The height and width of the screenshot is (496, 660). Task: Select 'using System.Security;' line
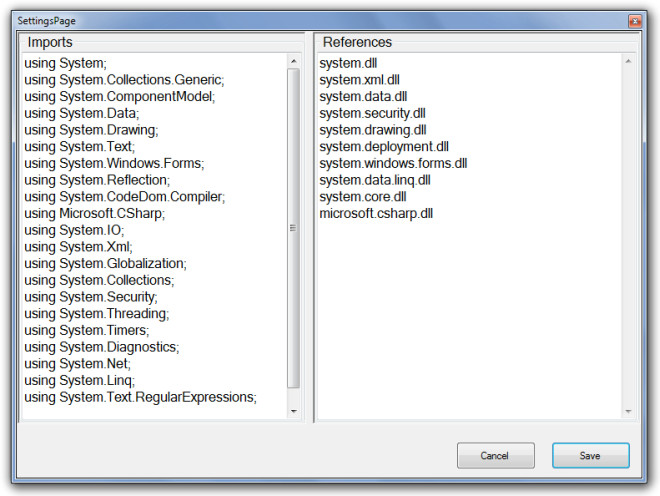[91, 297]
